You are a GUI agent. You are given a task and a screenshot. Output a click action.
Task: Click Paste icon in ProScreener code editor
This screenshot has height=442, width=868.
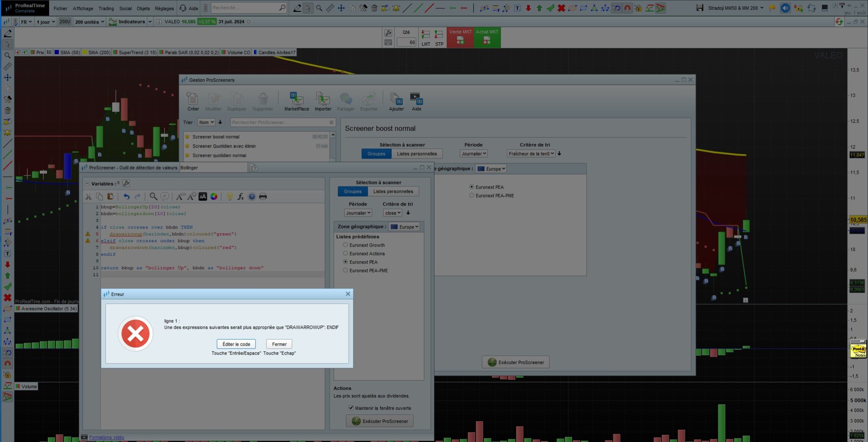point(111,197)
